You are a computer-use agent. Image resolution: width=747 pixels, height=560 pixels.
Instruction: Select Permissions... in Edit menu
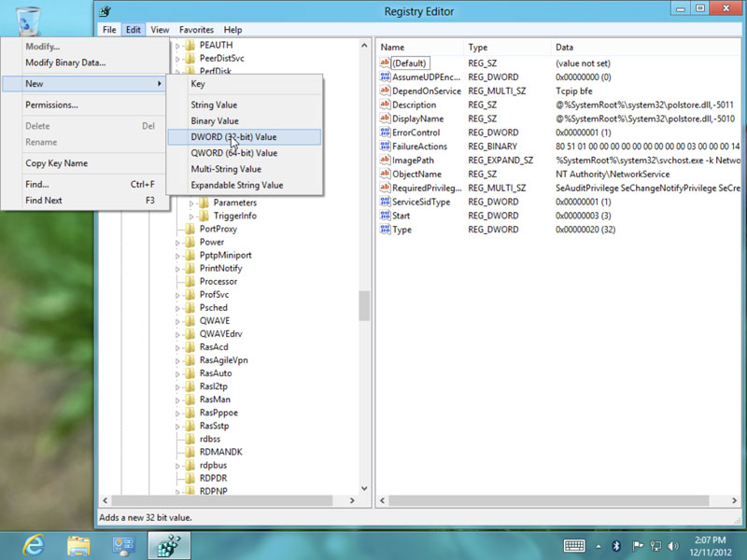[x=51, y=105]
